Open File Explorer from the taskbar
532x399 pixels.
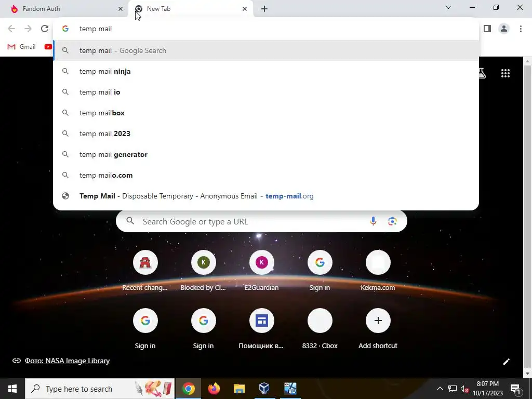(239, 389)
